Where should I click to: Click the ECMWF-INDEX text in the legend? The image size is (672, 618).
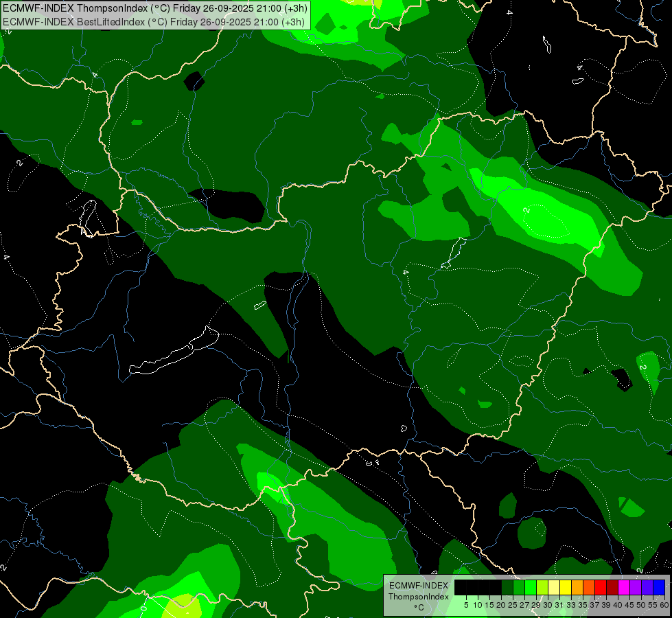pyautogui.click(x=419, y=586)
